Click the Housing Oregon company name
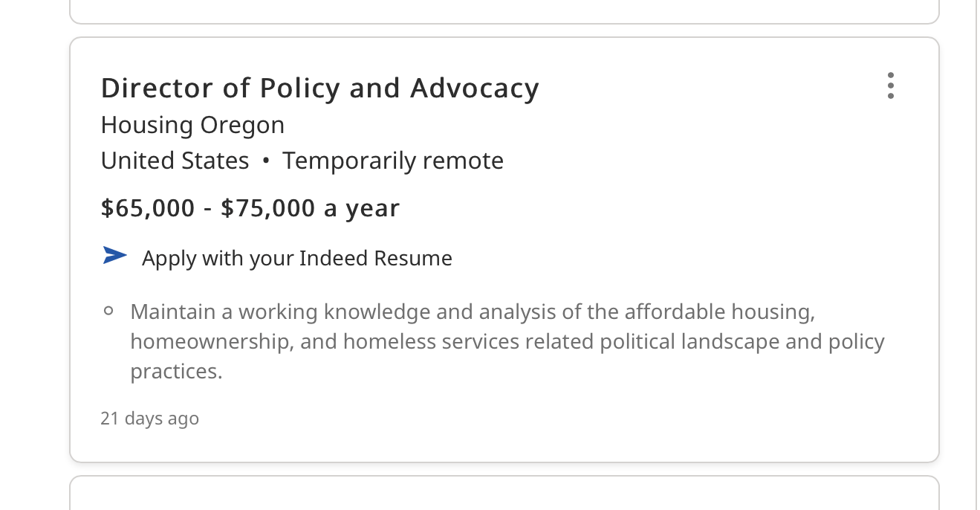Screen dimensions: 980x510 click(x=192, y=125)
